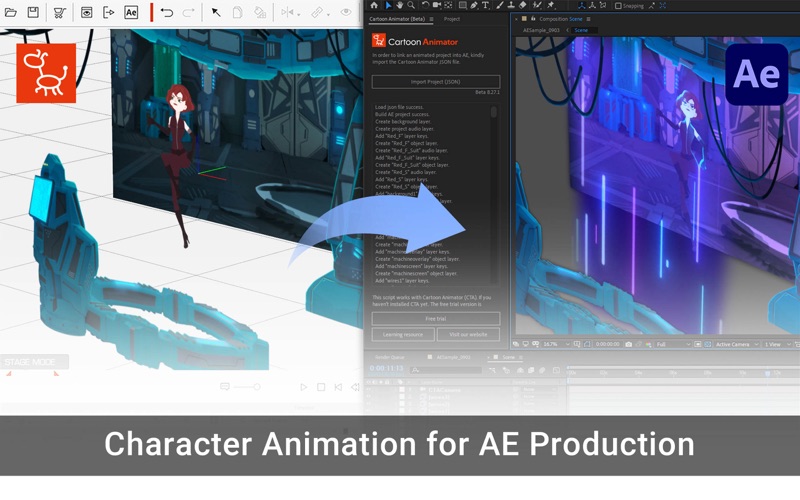Open the 16.7% magnification dropdown

(557, 344)
